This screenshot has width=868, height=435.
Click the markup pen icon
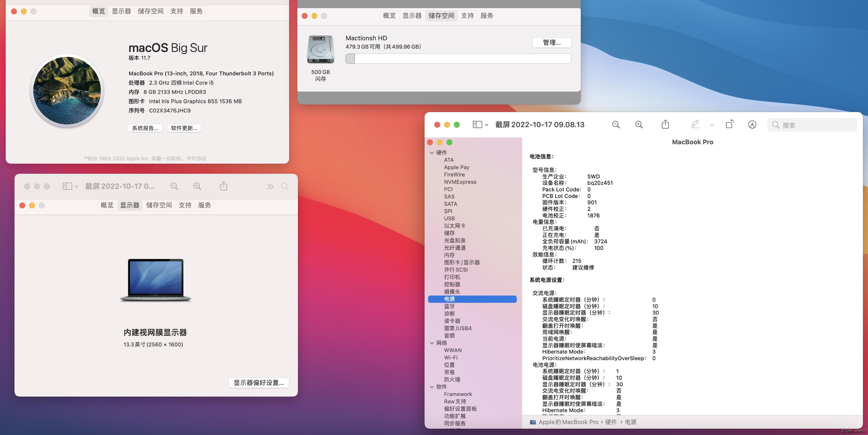coord(694,125)
